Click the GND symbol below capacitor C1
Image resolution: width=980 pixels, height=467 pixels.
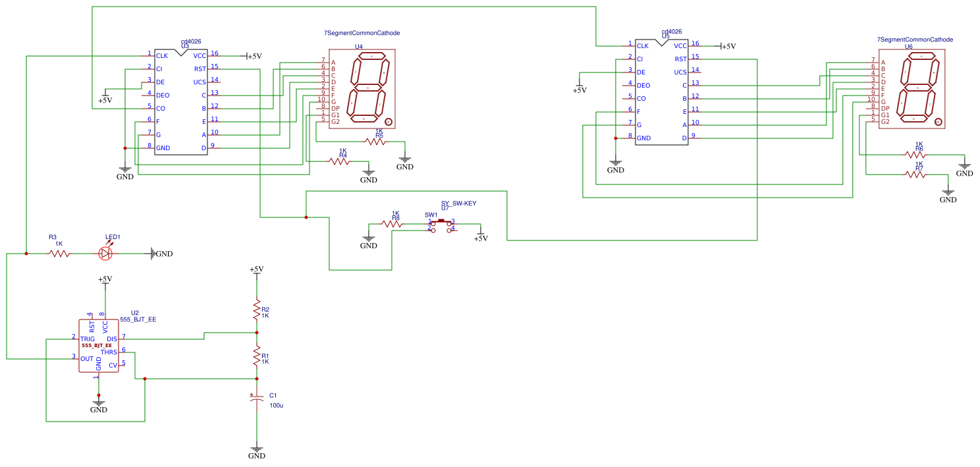coord(257,453)
